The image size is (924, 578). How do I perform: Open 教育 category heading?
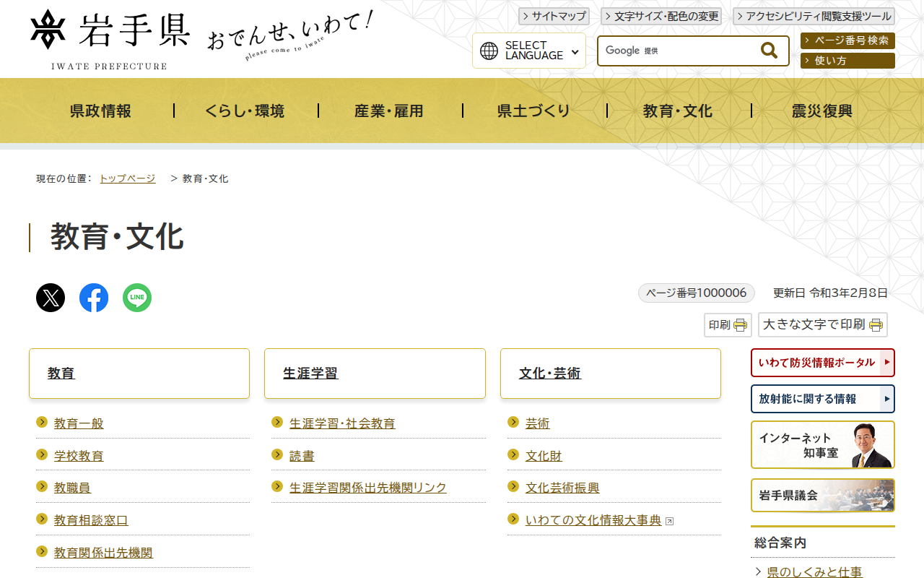pyautogui.click(x=61, y=374)
